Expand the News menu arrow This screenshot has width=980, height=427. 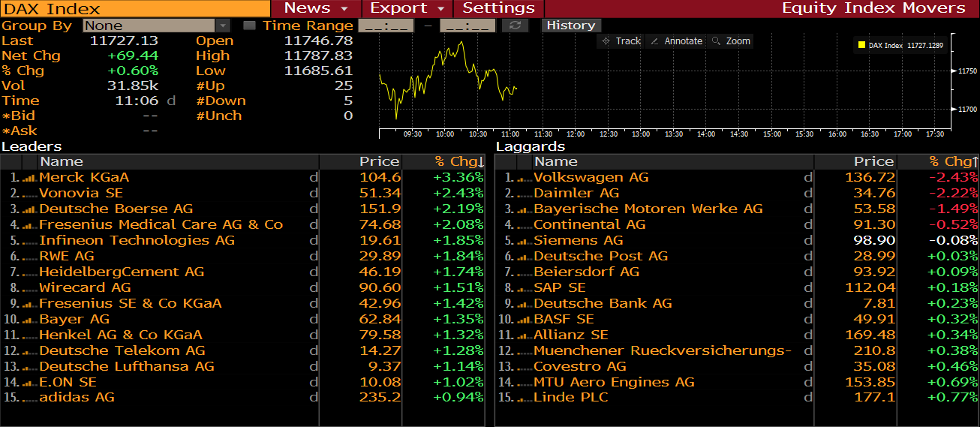tap(345, 8)
